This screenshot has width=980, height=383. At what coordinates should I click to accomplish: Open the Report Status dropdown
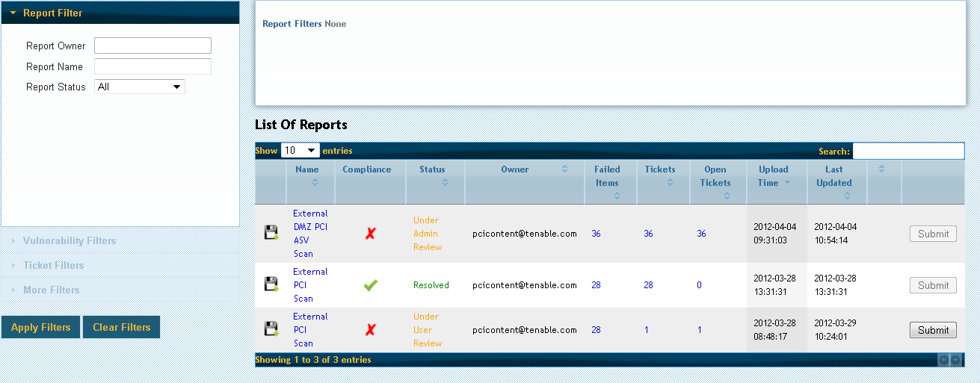(x=140, y=87)
